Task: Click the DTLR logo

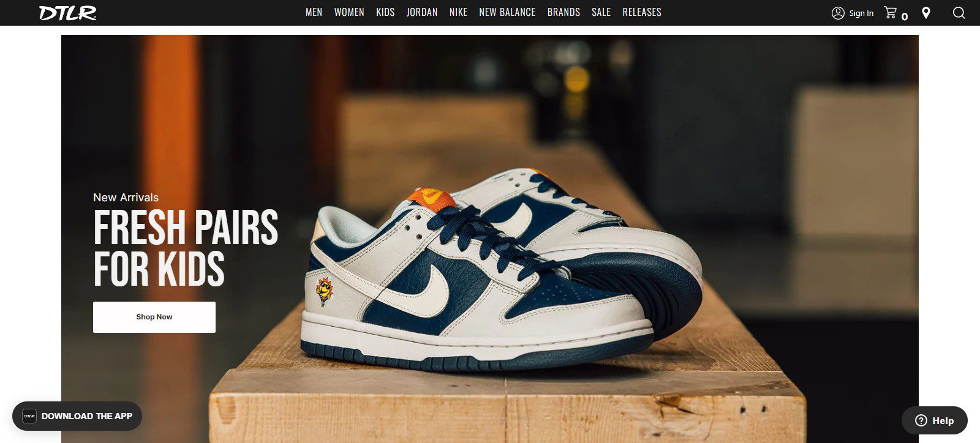Action: pyautogui.click(x=68, y=13)
